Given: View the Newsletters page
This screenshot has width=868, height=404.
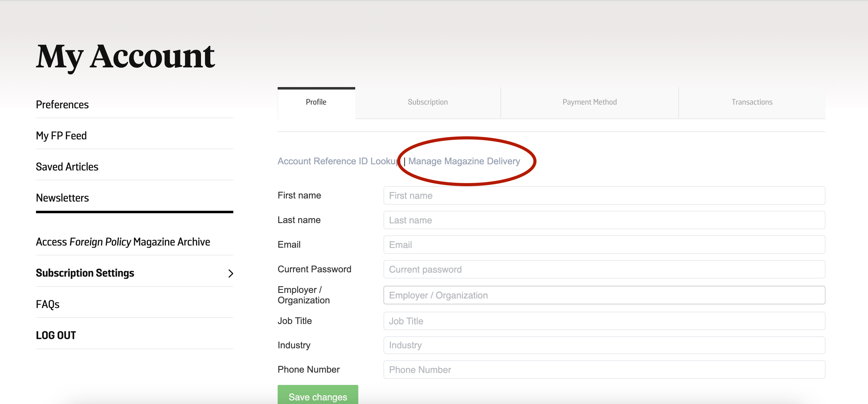Looking at the screenshot, I should coord(62,198).
